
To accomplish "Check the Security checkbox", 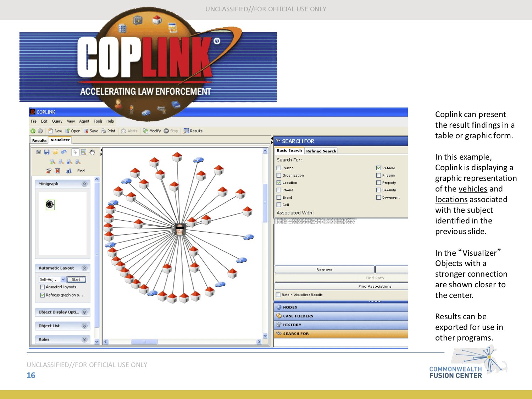I will point(379,190).
